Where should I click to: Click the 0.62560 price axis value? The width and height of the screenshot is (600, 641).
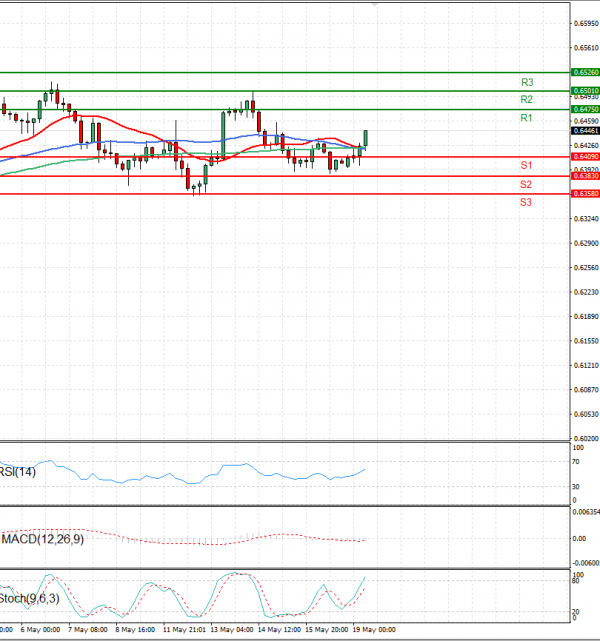(x=587, y=268)
